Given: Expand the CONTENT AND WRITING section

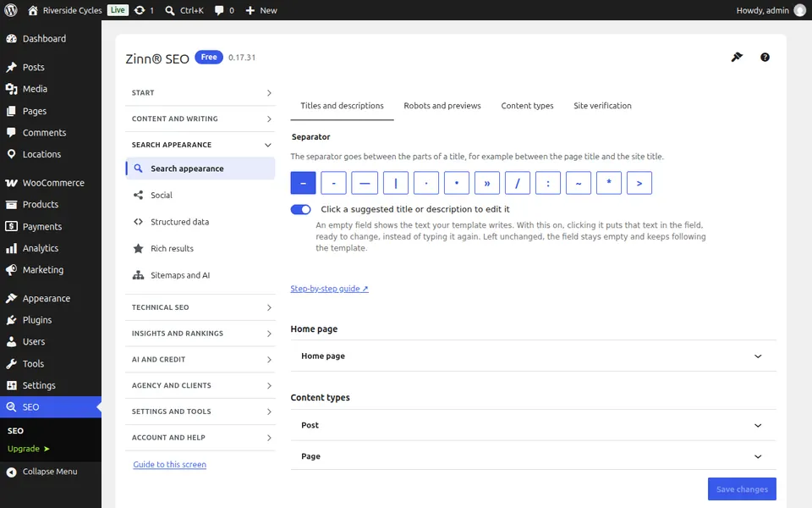Looking at the screenshot, I should click(x=200, y=119).
